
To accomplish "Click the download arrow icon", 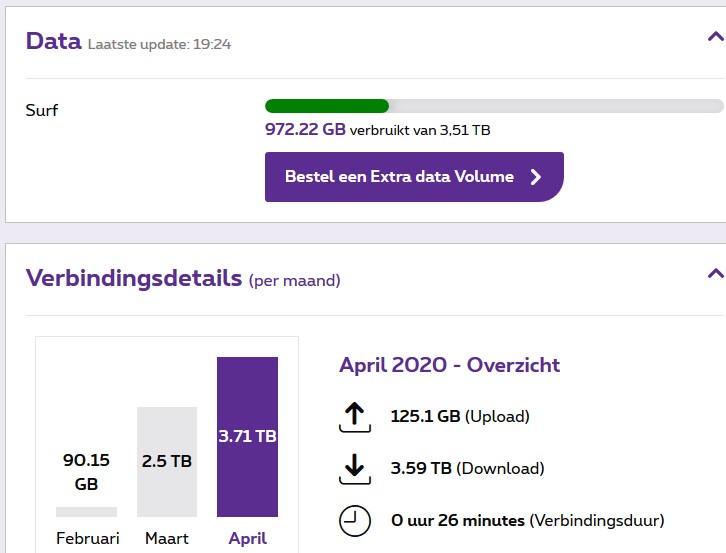I will (355, 468).
